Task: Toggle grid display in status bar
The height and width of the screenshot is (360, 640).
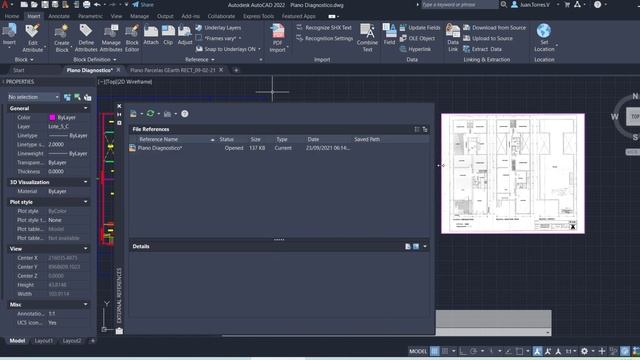Action: (435, 351)
